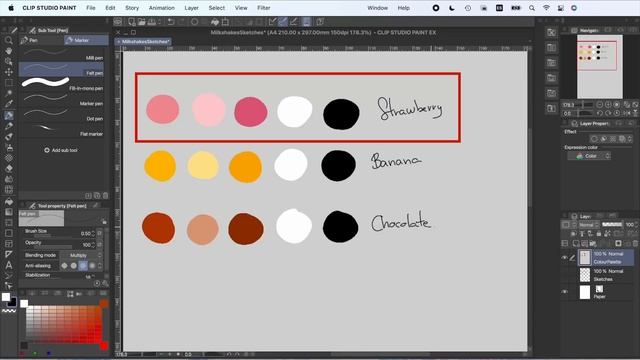The image size is (640, 360).
Task: Click the Open file command bar icon
Action: tap(141, 22)
